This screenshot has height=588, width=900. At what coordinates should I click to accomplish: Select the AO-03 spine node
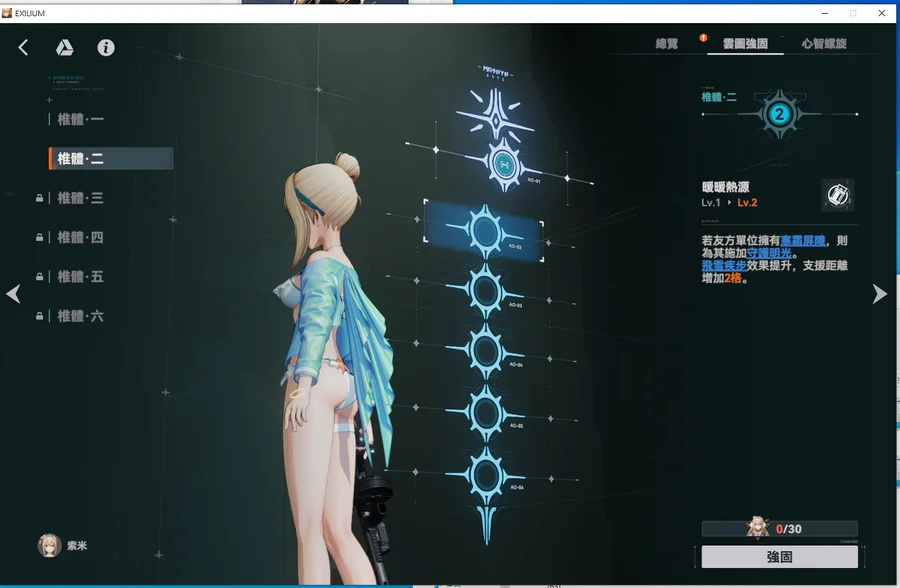(486, 291)
